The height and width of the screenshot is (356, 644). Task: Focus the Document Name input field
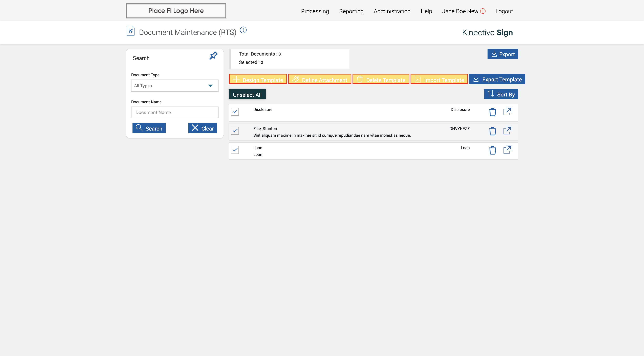tap(174, 112)
